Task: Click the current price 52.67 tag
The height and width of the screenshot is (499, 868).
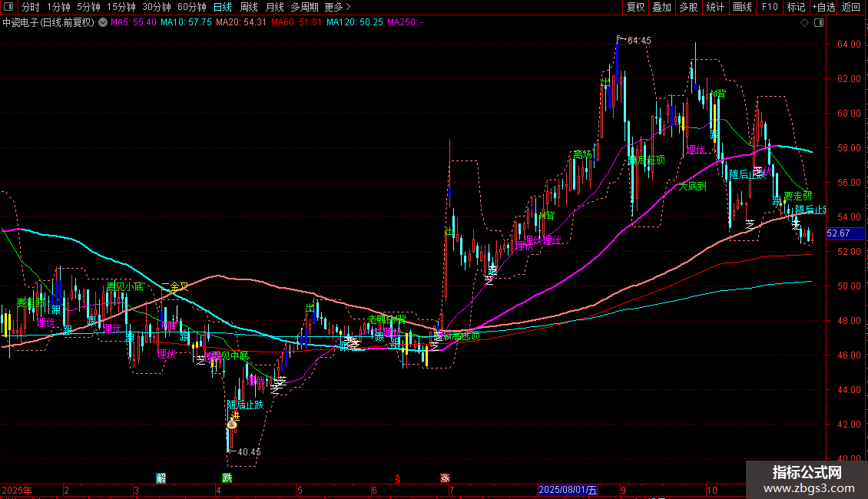Action: [x=845, y=233]
